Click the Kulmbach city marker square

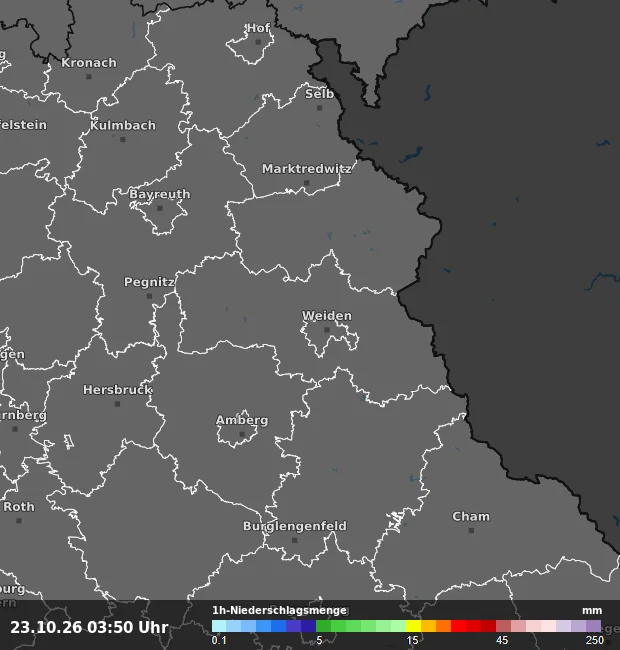click(123, 139)
